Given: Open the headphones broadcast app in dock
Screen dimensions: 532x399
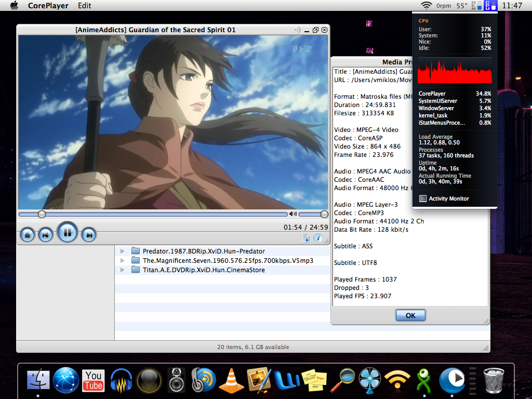Looking at the screenshot, I should pyautogui.click(x=204, y=380).
